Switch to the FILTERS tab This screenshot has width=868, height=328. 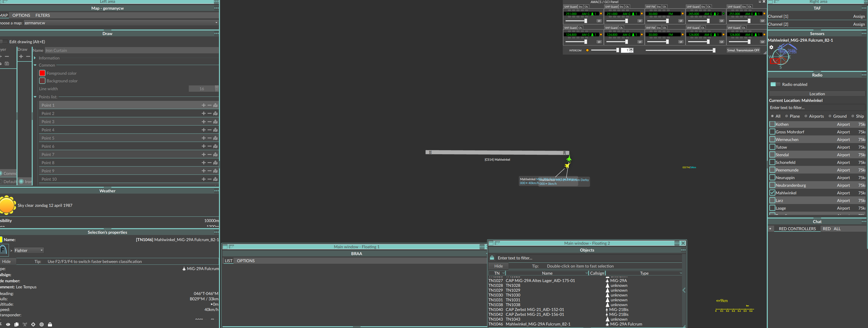[x=42, y=15]
